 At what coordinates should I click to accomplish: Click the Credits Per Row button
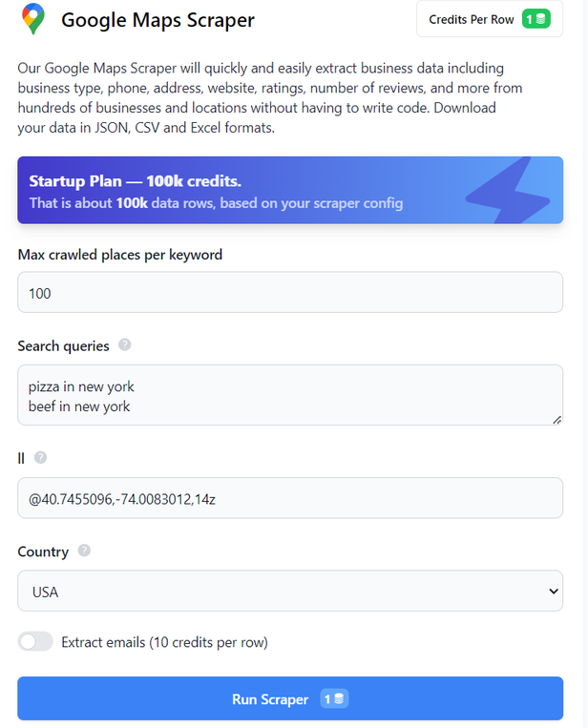(x=489, y=19)
